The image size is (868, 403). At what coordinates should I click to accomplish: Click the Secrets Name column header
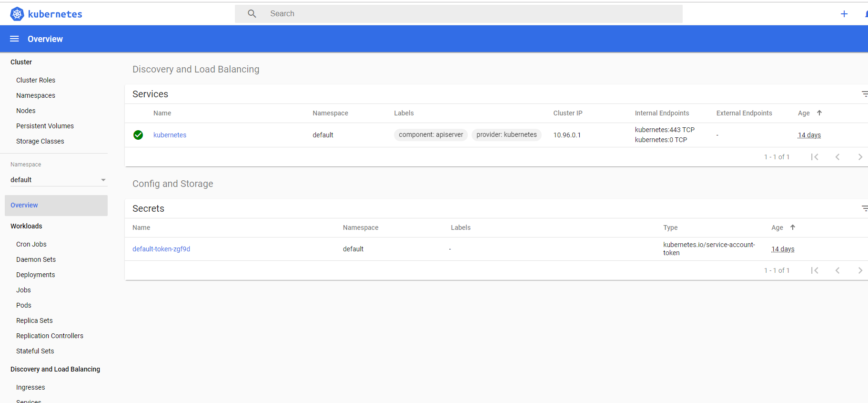tap(141, 227)
